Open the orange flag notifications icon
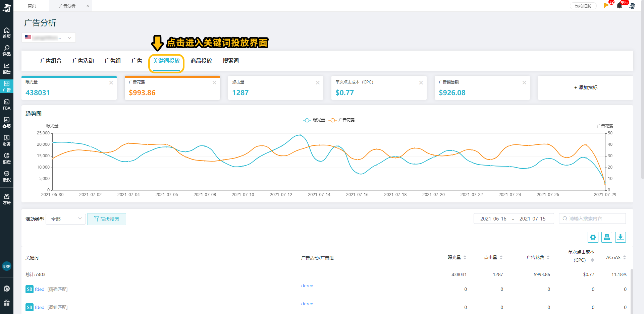The width and height of the screenshot is (644, 314). tap(606, 5)
